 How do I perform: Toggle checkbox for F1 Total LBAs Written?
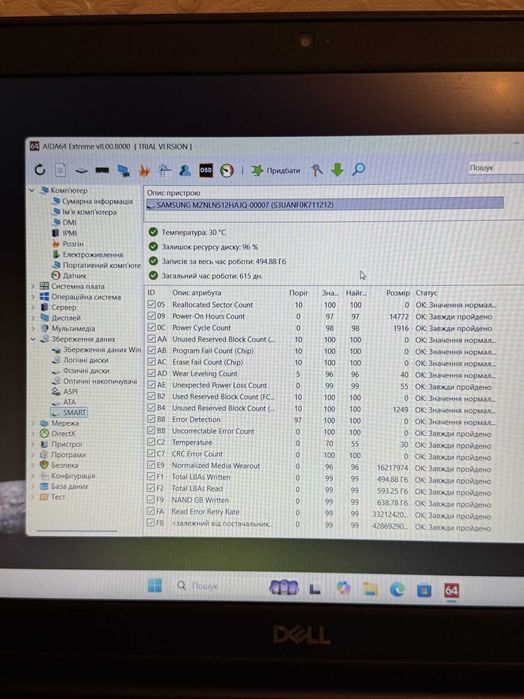(151, 477)
